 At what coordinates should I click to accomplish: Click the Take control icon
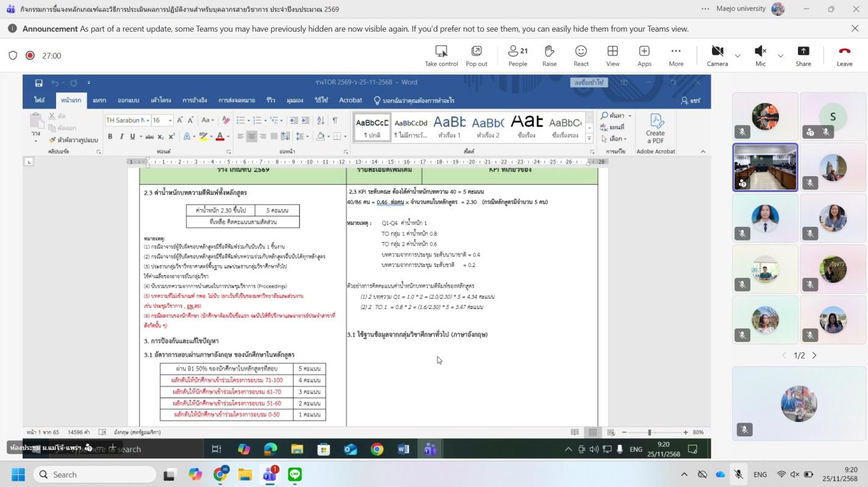[441, 51]
